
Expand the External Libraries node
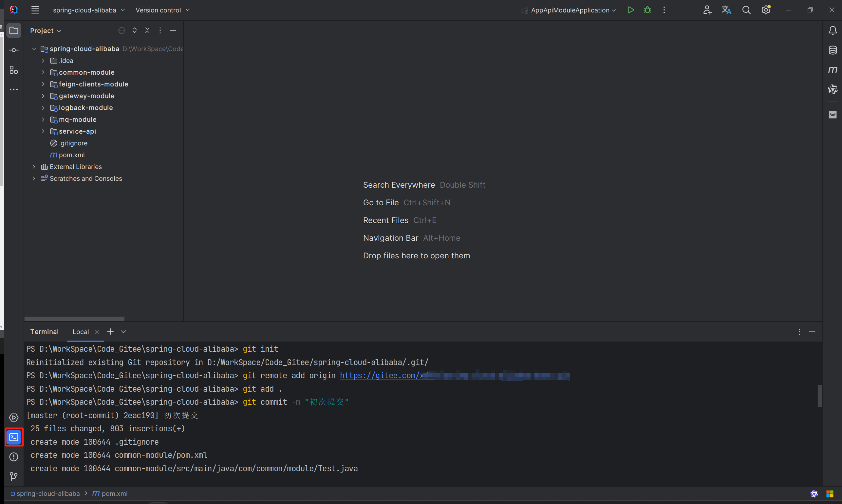[x=34, y=167]
